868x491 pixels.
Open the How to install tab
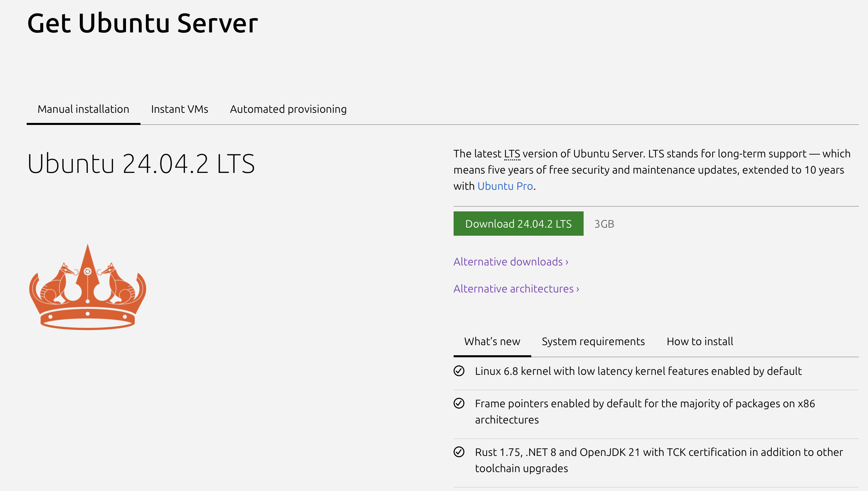700,341
